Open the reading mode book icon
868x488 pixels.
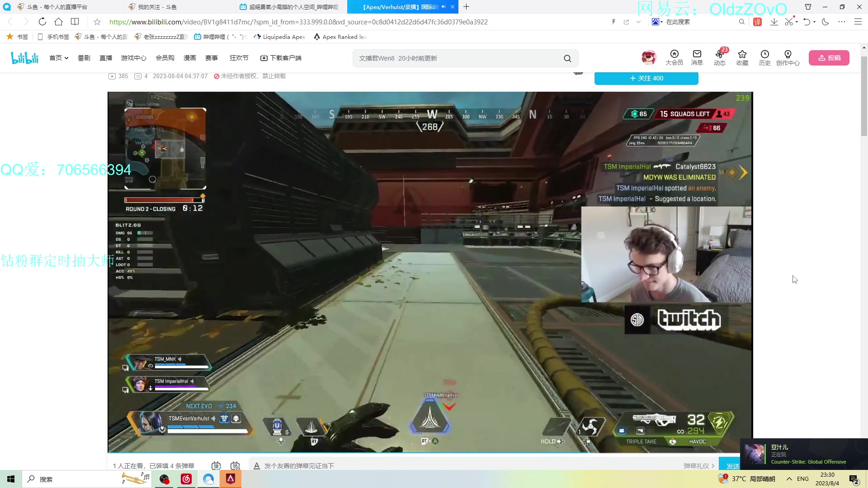[x=75, y=22]
